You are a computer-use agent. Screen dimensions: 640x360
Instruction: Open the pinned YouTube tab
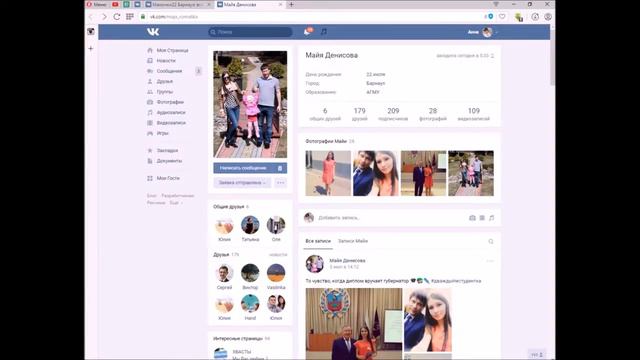tap(115, 4)
